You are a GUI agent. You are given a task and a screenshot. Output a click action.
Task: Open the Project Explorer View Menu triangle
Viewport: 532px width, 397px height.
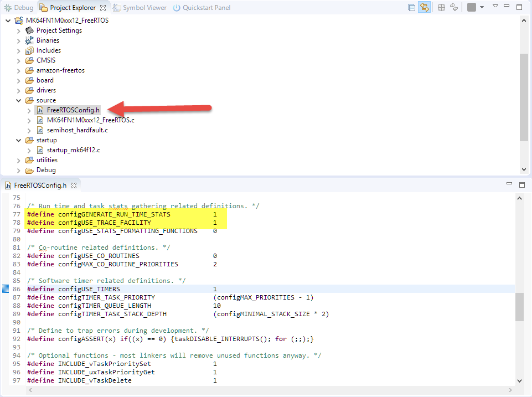point(495,7)
